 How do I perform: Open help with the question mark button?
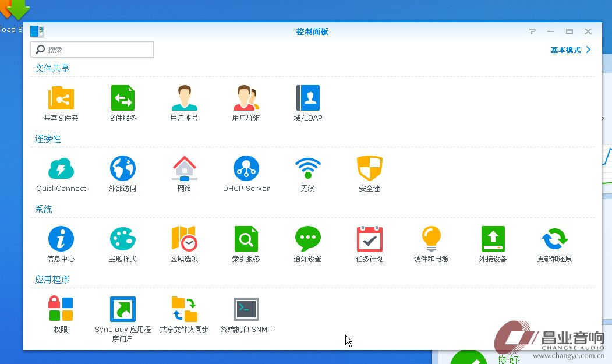pos(532,31)
